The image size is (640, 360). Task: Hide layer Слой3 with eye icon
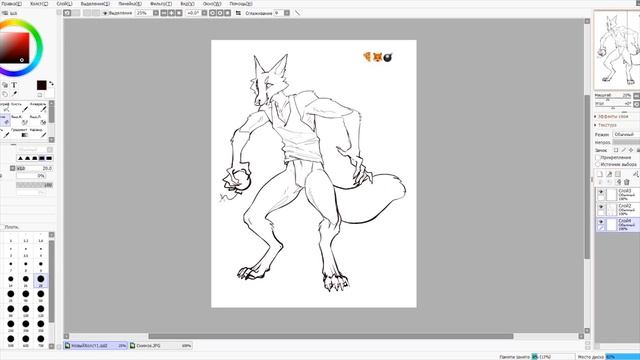[x=601, y=191]
